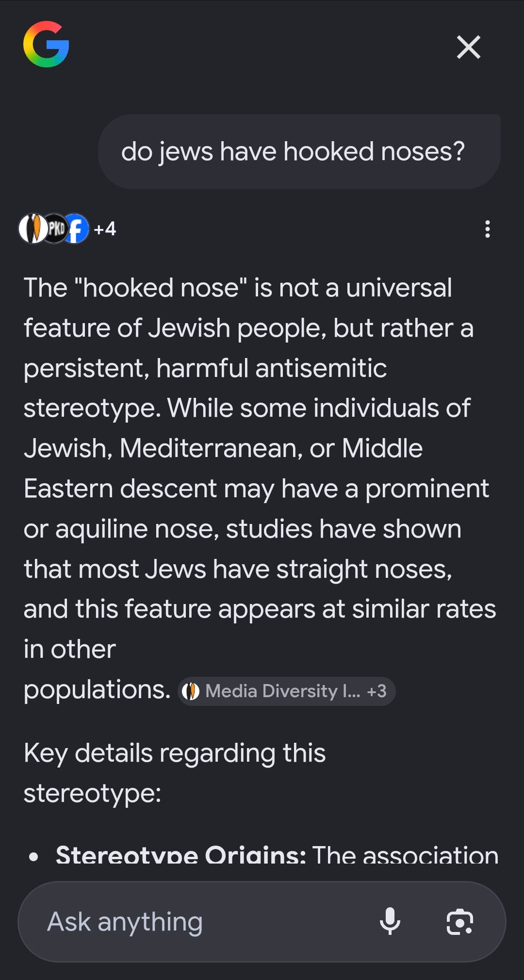Tap the "Key details regarding this stereotype" text
This screenshot has height=980, width=524.
175,773
